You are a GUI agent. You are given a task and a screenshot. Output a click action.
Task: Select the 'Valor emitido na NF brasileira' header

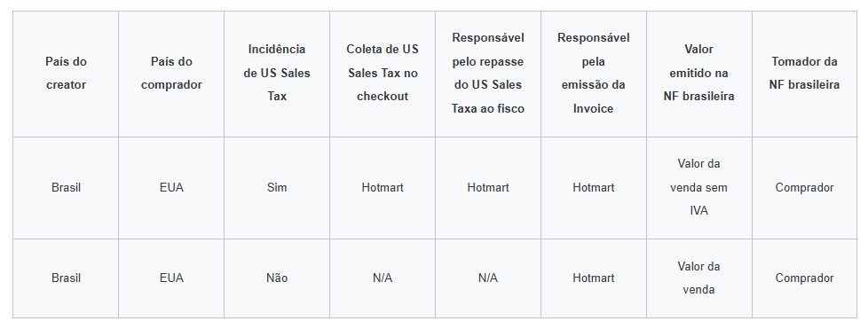tap(698, 74)
